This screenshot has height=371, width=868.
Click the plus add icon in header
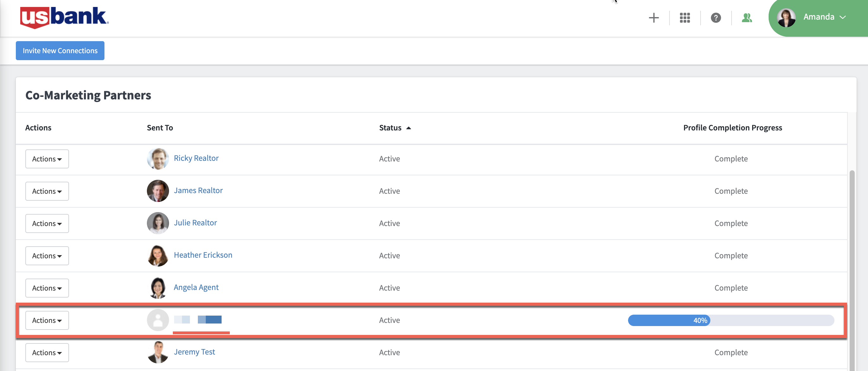[x=653, y=17]
